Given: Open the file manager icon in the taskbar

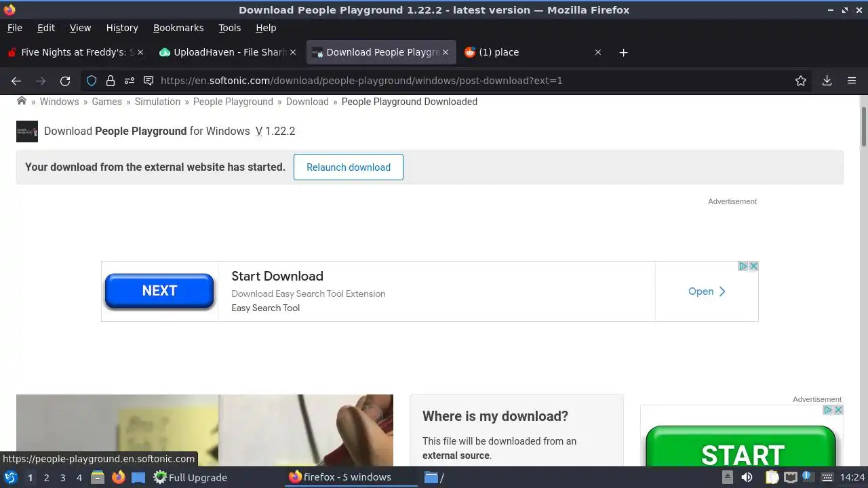Looking at the screenshot, I should click(98, 477).
